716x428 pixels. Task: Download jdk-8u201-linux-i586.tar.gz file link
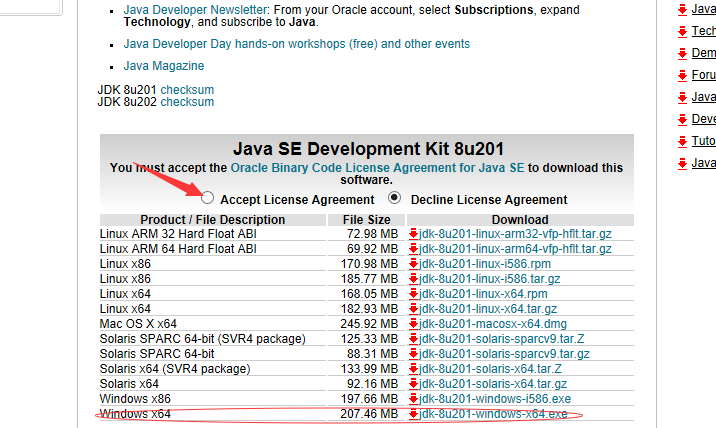coord(490,279)
